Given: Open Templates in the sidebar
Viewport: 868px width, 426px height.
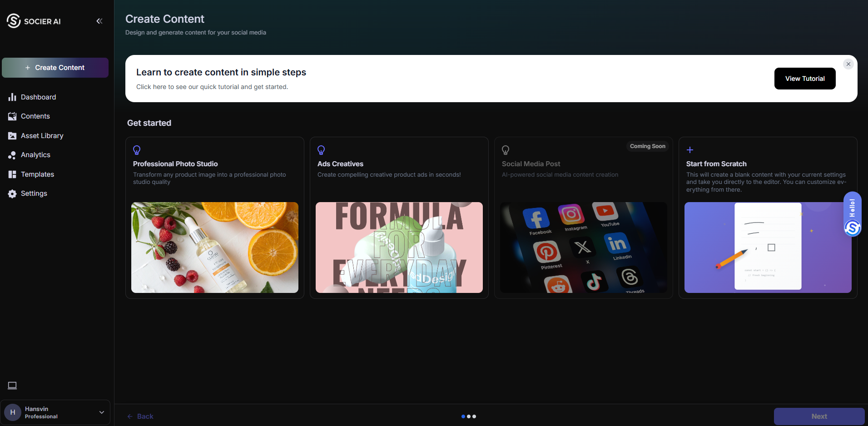Looking at the screenshot, I should (x=37, y=174).
